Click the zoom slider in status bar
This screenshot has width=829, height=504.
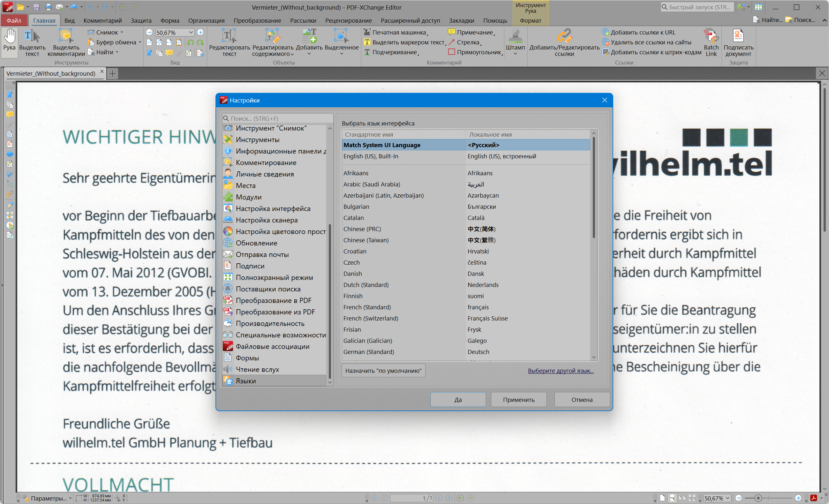click(x=758, y=498)
